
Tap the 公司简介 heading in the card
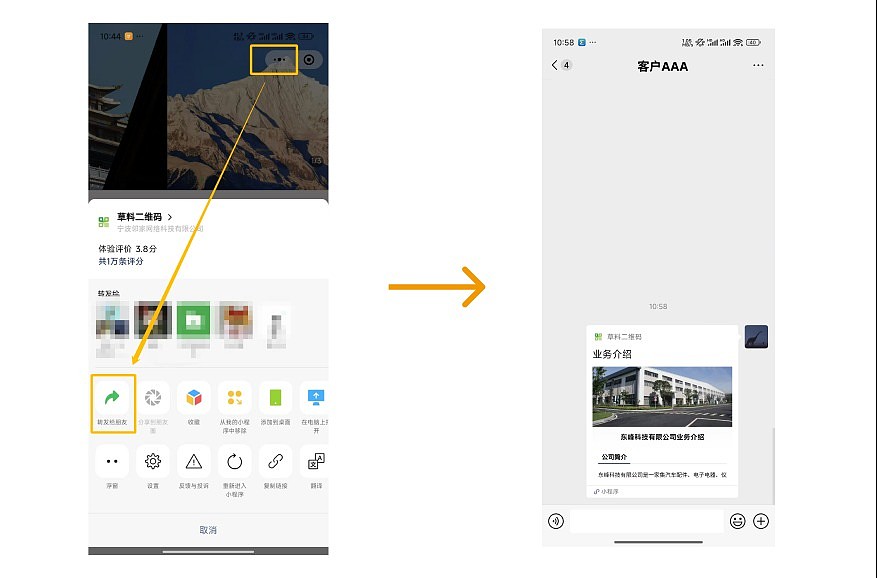coord(614,457)
